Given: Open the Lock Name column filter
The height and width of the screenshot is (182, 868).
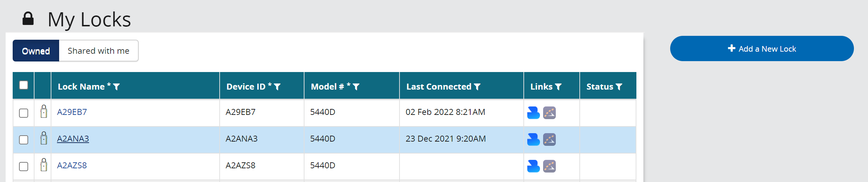Looking at the screenshot, I should pos(117,87).
